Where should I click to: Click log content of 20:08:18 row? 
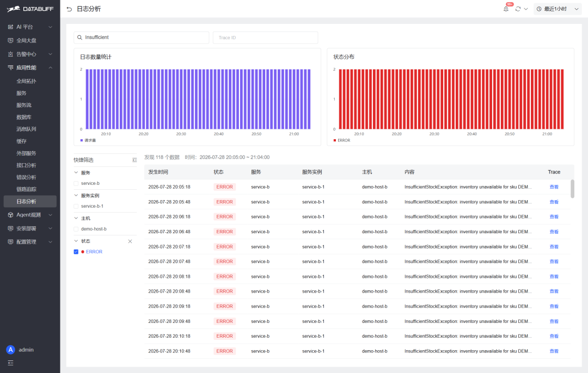[468, 276]
